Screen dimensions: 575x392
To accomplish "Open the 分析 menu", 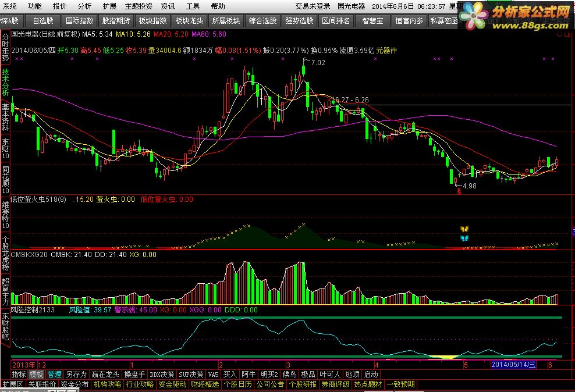I will click(85, 6).
